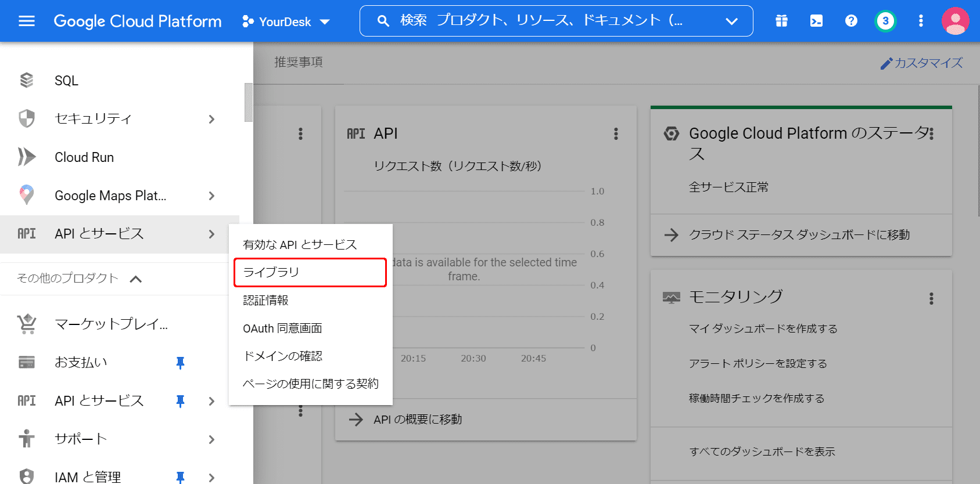980x484 pixels.
Task: Open the header three-dot settings menu
Action: pos(921,21)
